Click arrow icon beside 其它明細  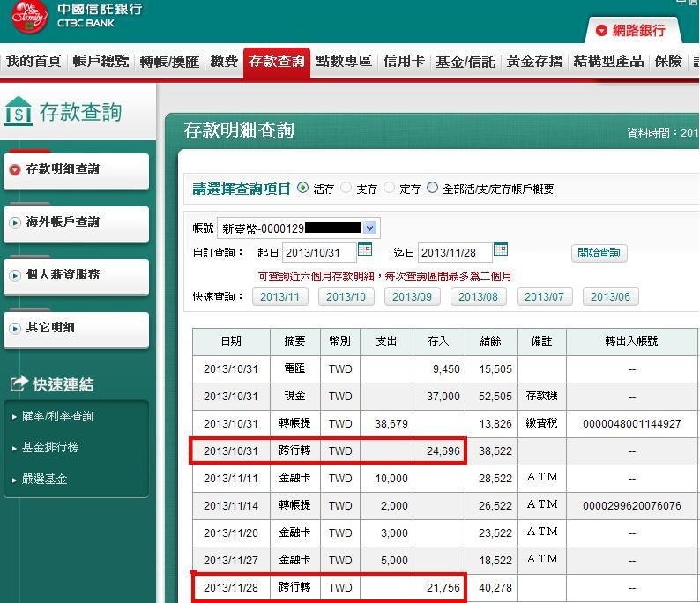pos(14,328)
